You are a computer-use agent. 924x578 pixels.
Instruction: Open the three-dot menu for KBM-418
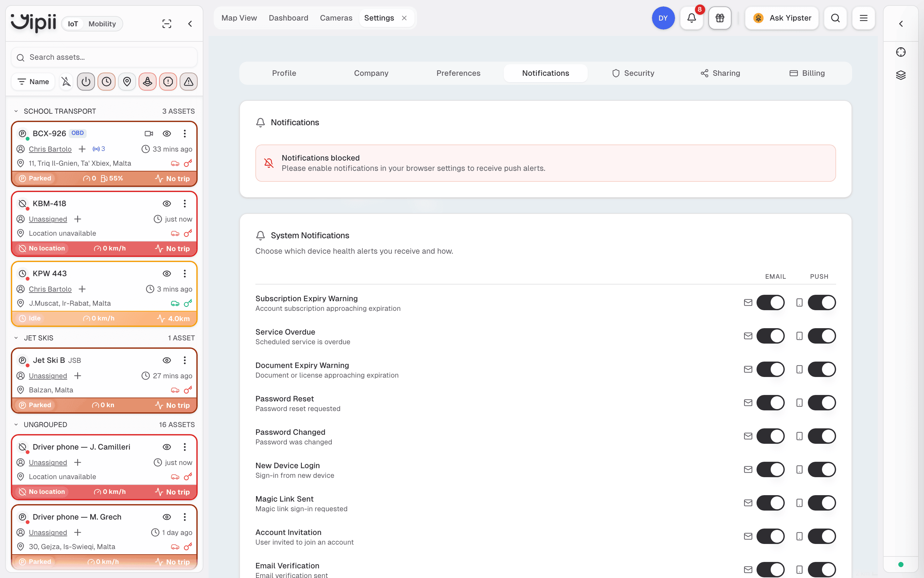click(x=185, y=203)
